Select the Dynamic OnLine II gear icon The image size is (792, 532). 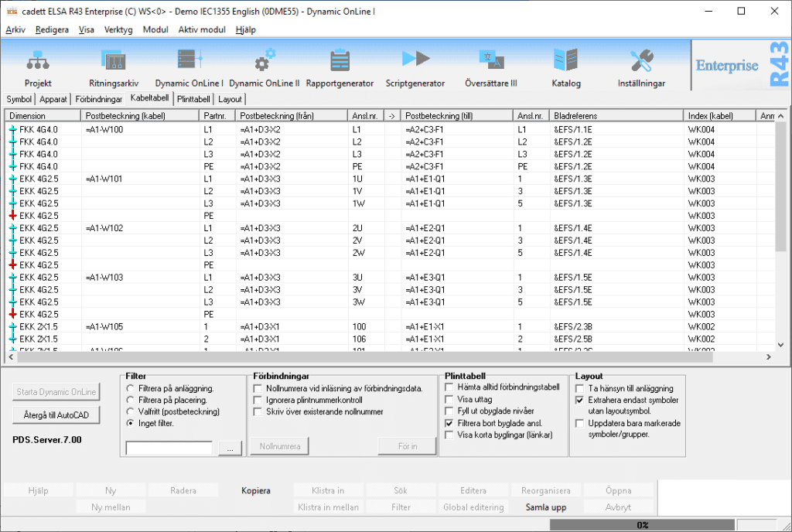tap(265, 62)
